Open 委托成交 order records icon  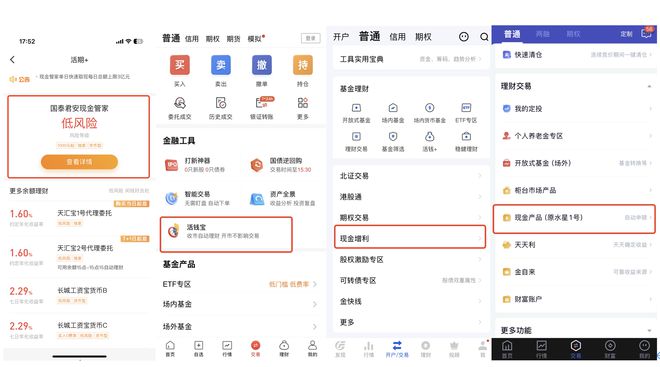click(180, 103)
